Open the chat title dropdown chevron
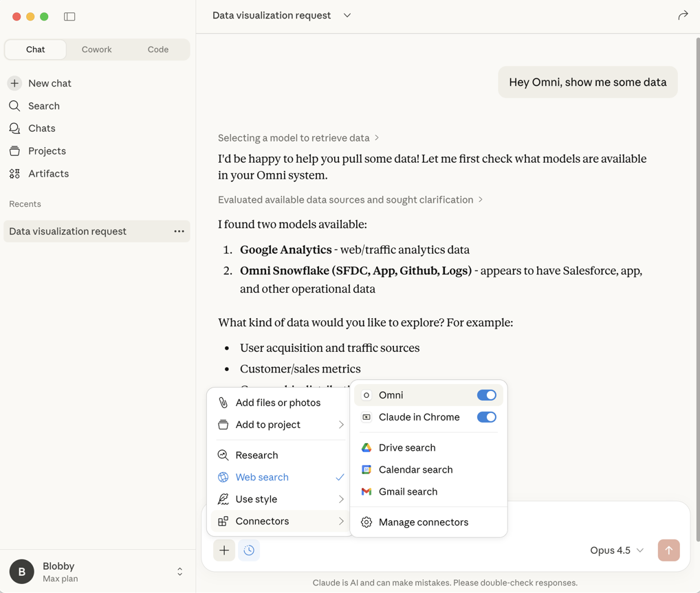The image size is (700, 593). 347,16
